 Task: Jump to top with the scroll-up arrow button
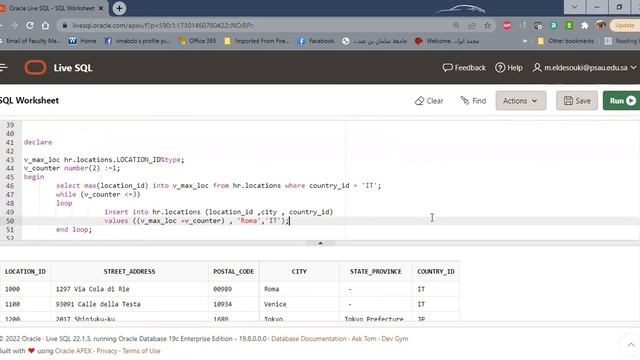(x=631, y=345)
